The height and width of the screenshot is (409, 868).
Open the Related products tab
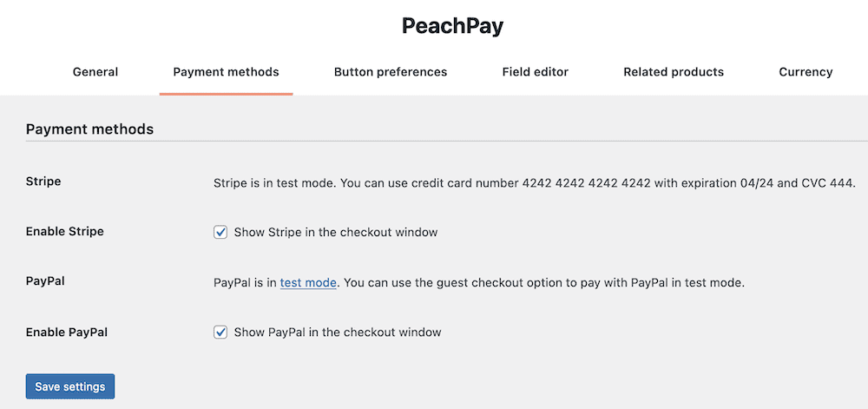point(674,72)
